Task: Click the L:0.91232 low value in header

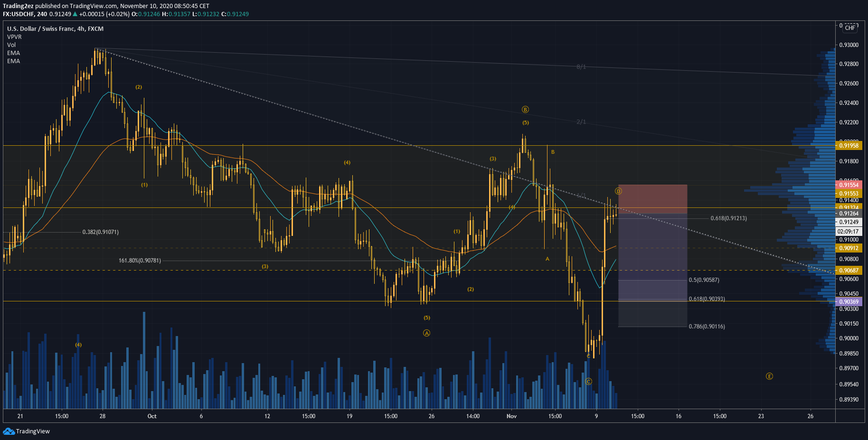Action: 206,14
